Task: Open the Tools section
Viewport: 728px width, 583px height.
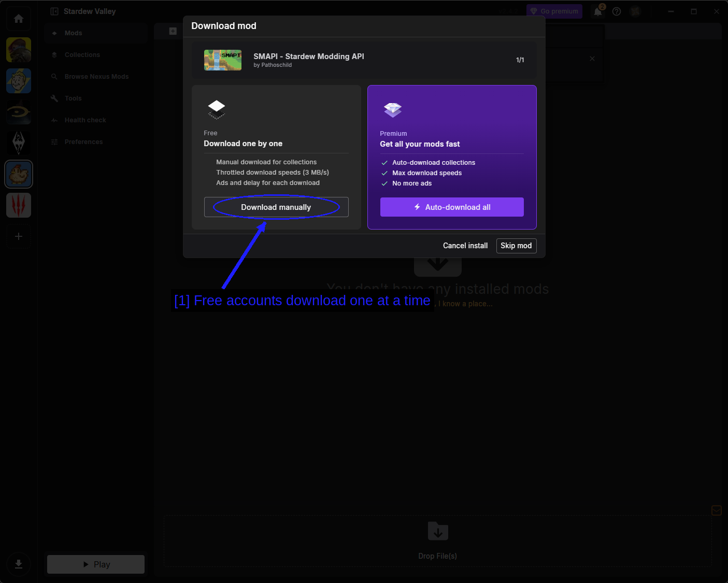Action: [95, 98]
